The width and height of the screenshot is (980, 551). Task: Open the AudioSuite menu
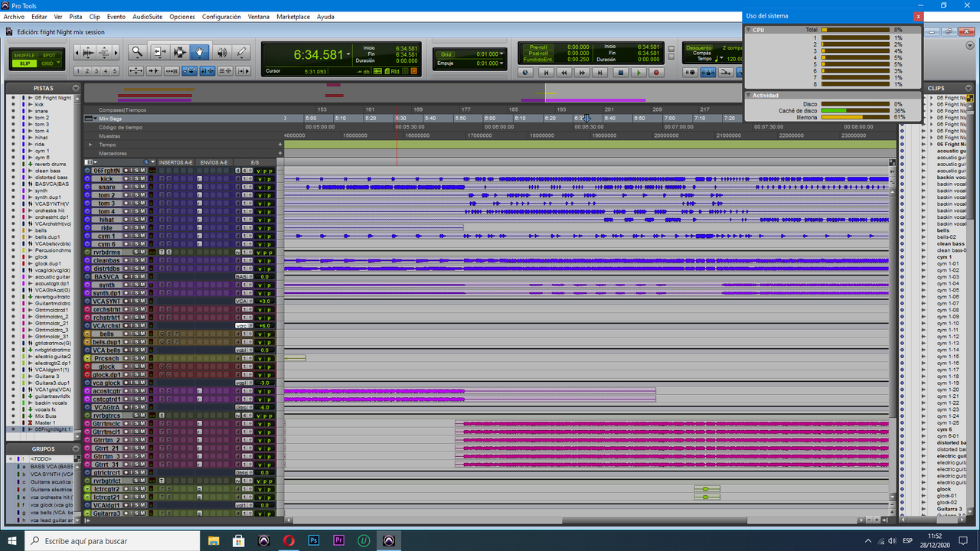(147, 16)
